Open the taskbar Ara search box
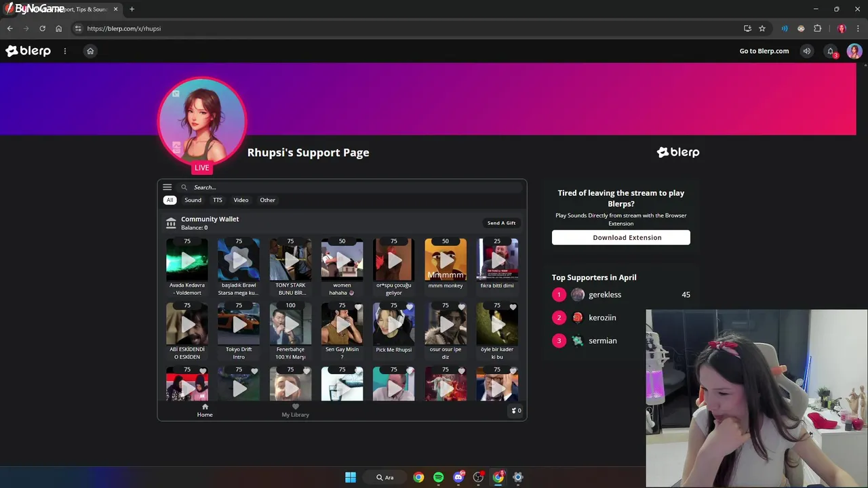 [384, 477]
